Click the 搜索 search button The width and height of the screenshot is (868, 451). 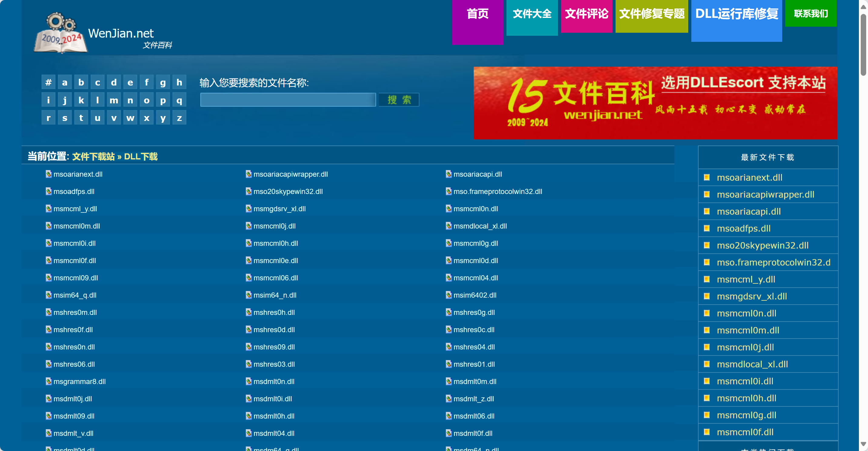pos(399,100)
